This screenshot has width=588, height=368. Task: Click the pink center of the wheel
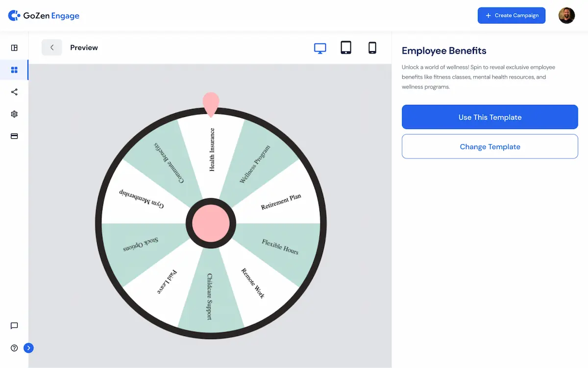(x=211, y=223)
